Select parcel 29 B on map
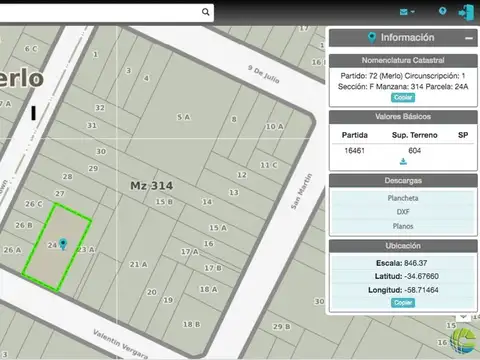Image resolution: width=480 pixels, height=360 pixels. (x=282, y=327)
